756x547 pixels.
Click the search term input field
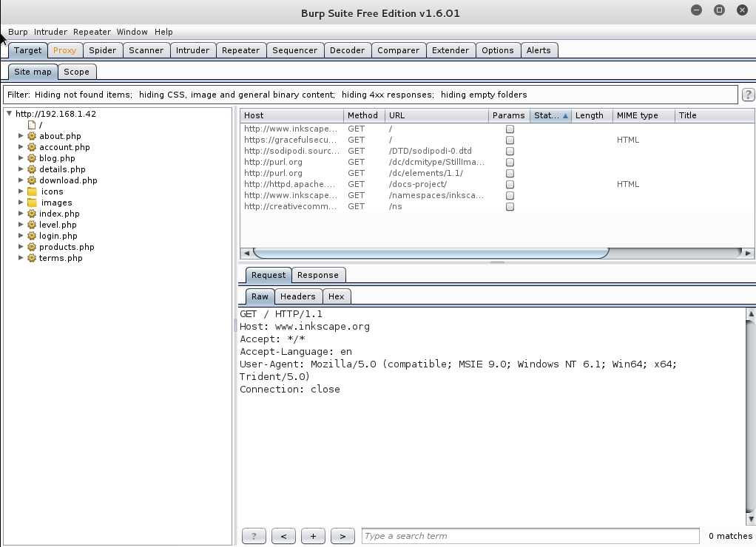pyautogui.click(x=530, y=536)
